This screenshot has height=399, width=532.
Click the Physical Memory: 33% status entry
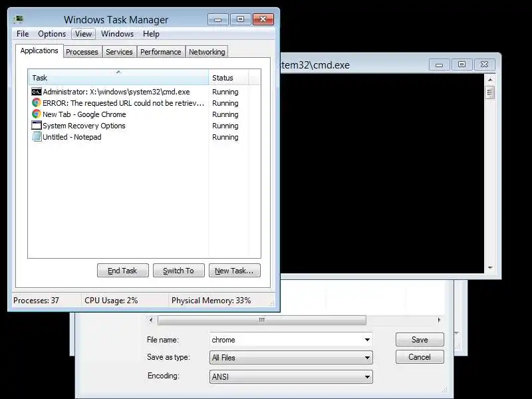(x=211, y=301)
